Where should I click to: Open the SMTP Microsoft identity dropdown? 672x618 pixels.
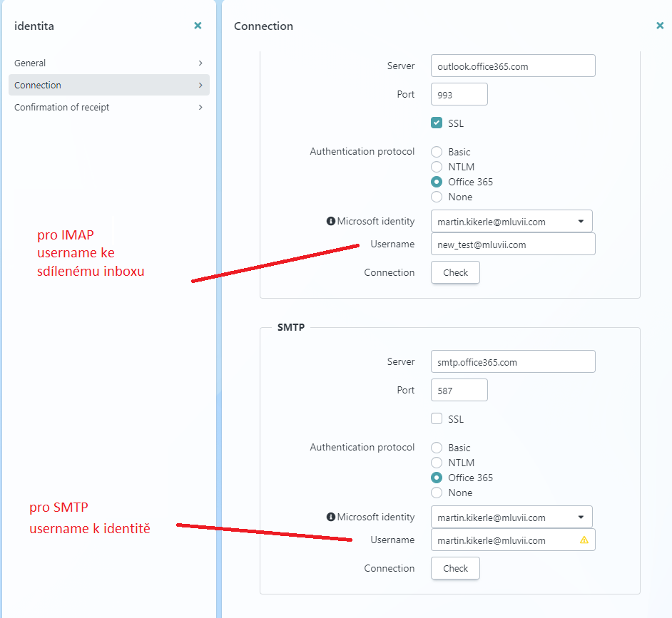click(511, 517)
